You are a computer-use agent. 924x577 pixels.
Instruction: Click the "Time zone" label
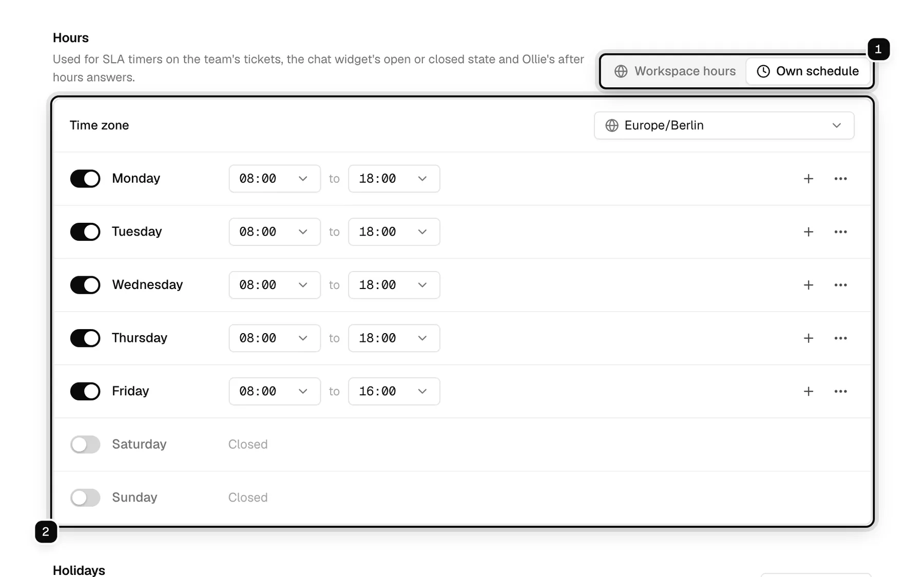99,125
